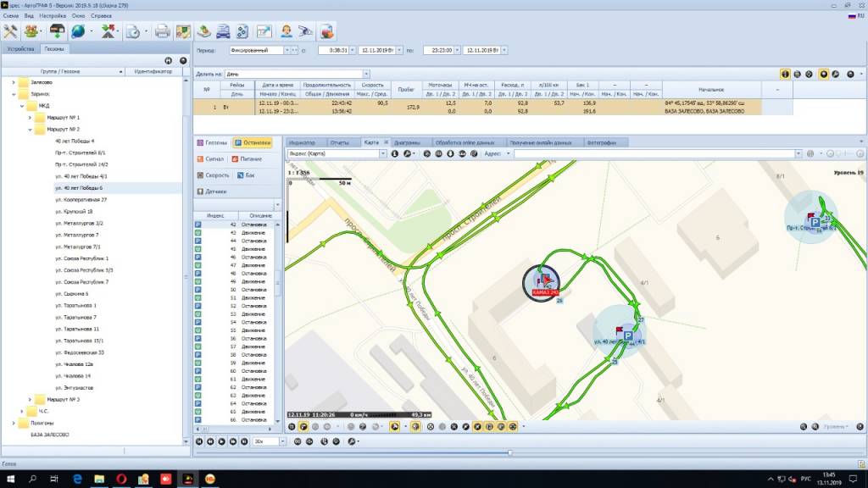Image resolution: width=868 pixels, height=488 pixels.
Task: Open the playback speed 30x dropdown
Action: click(x=282, y=441)
